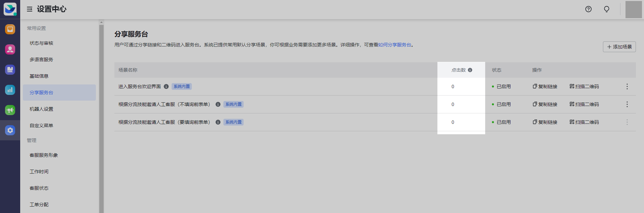Click info icon next to 要填询前表单 scene
The width and height of the screenshot is (644, 213).
(x=218, y=122)
